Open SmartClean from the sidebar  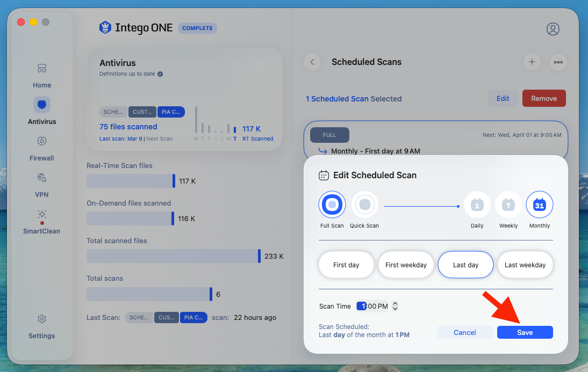pos(41,222)
